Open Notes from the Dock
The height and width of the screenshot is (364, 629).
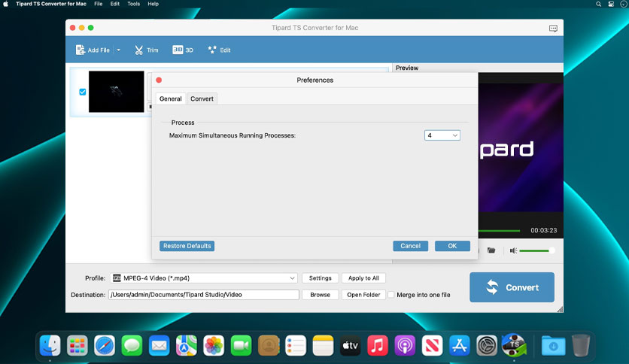(323, 345)
